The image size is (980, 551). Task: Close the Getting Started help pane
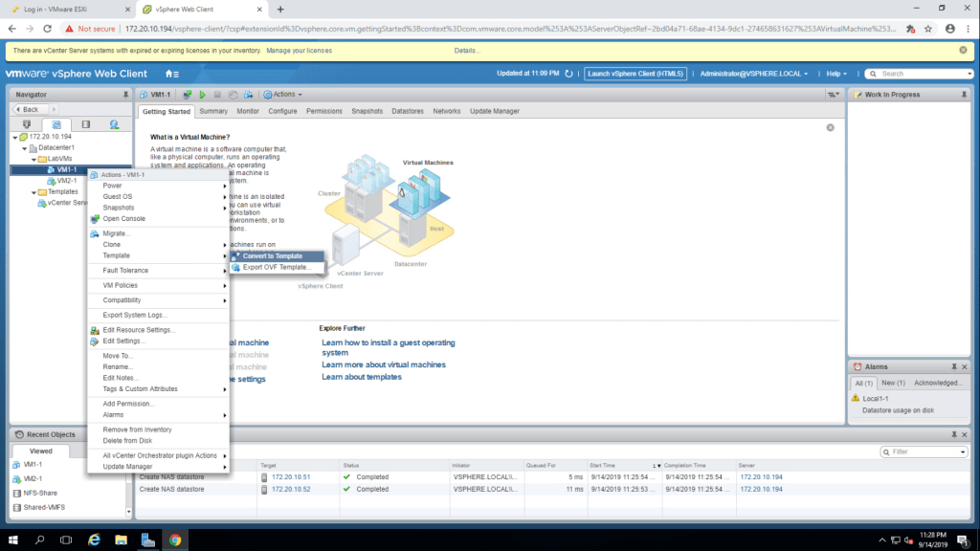click(x=830, y=127)
